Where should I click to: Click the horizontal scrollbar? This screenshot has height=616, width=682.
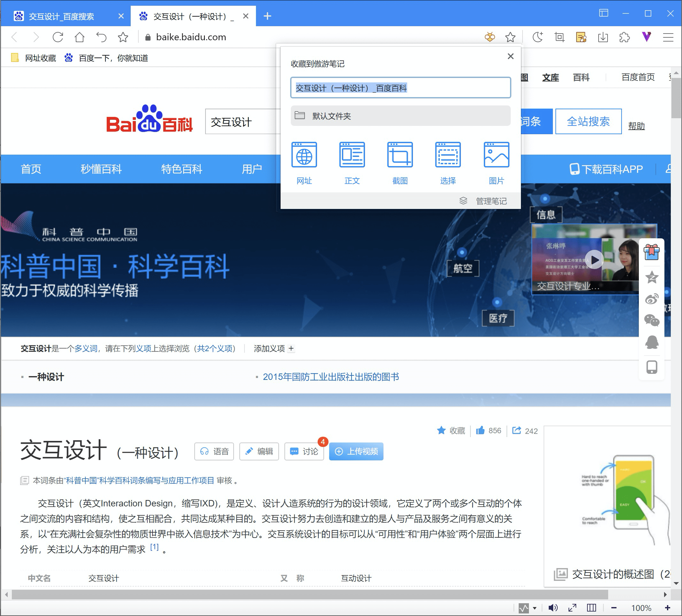click(x=310, y=594)
